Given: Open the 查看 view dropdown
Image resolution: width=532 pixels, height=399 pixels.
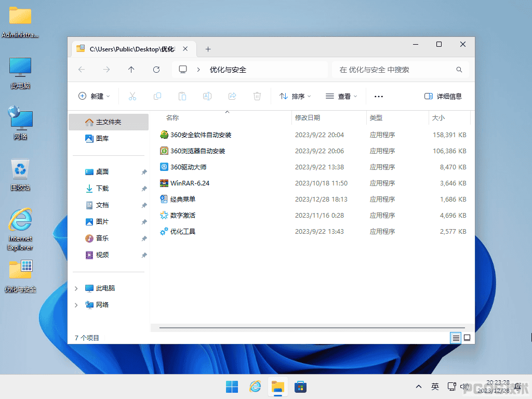Looking at the screenshot, I should click(x=341, y=96).
